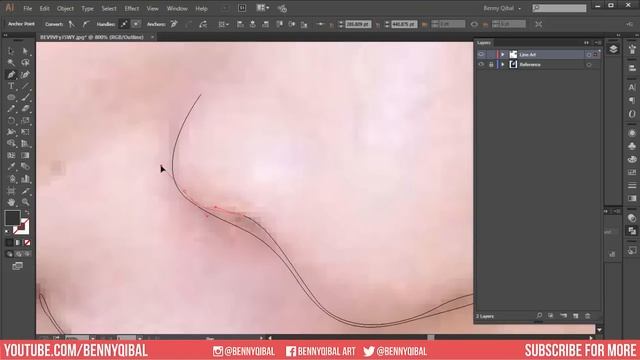Select the Ellipse shape tool

(x=11, y=98)
